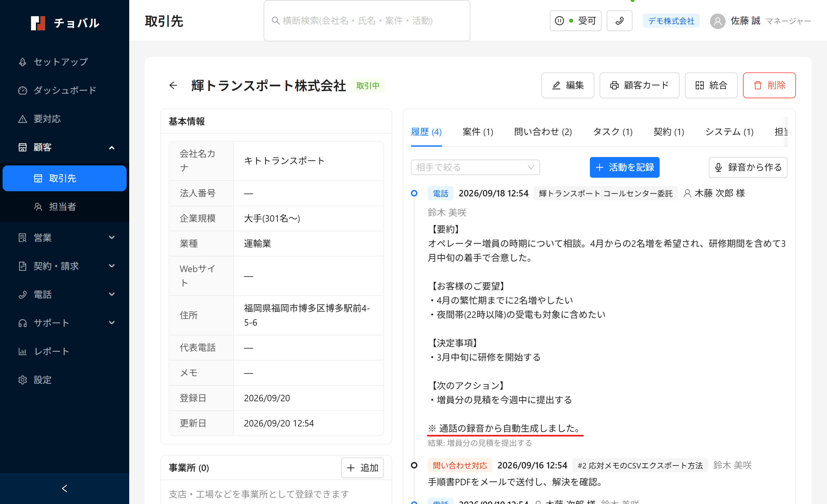827x504 pixels.
Task: Switch to the タスク (1) tab
Action: click(612, 132)
